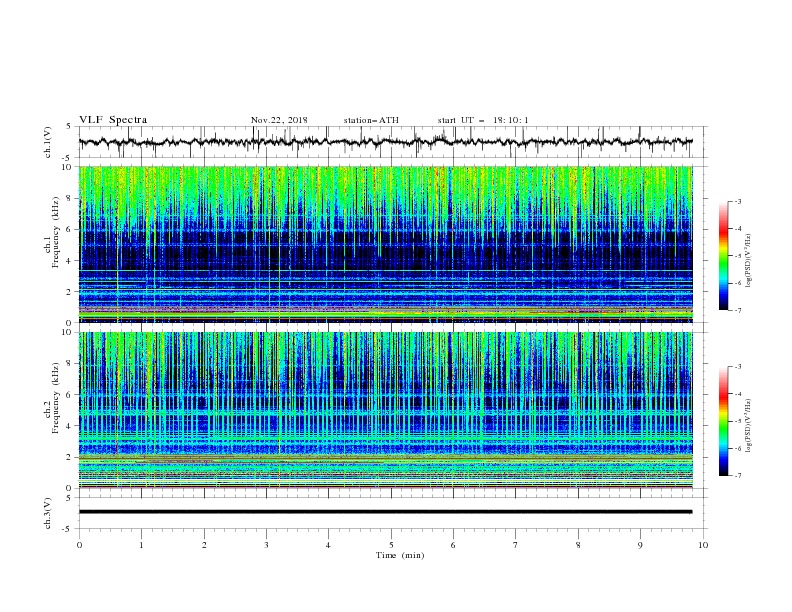Viewport: 792px width, 612px height.
Task: Click the "1" tick on the time axis
Action: [x=141, y=545]
